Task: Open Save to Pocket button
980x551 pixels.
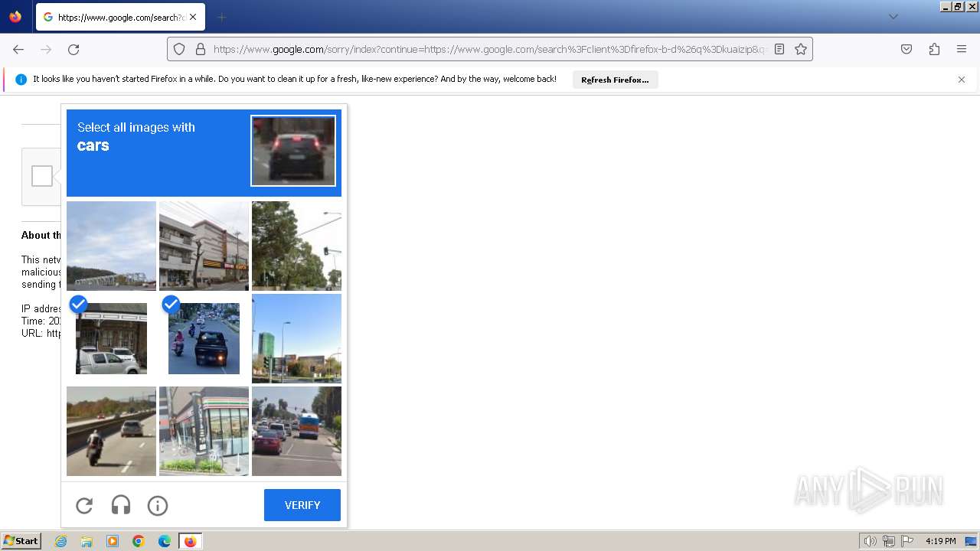Action: click(906, 49)
